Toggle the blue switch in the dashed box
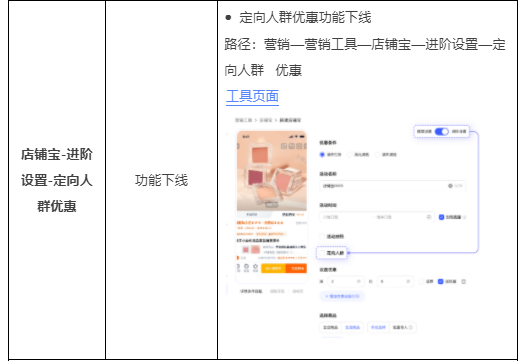The width and height of the screenshot is (524, 361). coord(441,131)
